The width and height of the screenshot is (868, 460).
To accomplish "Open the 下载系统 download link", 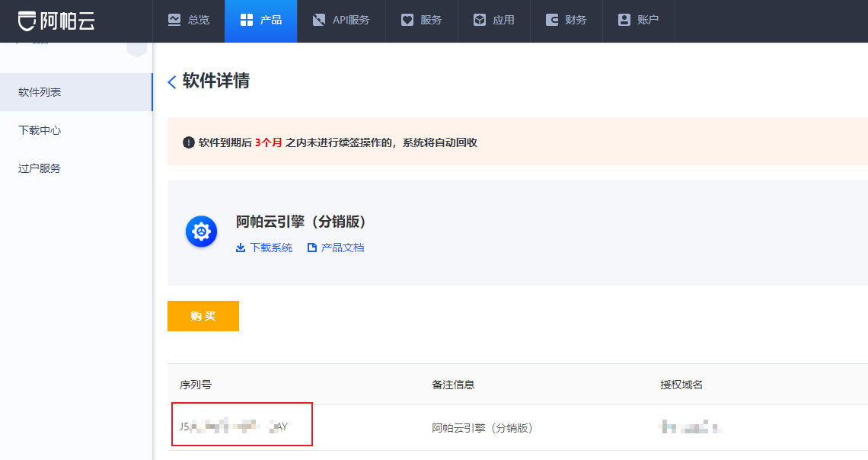I will click(x=264, y=248).
